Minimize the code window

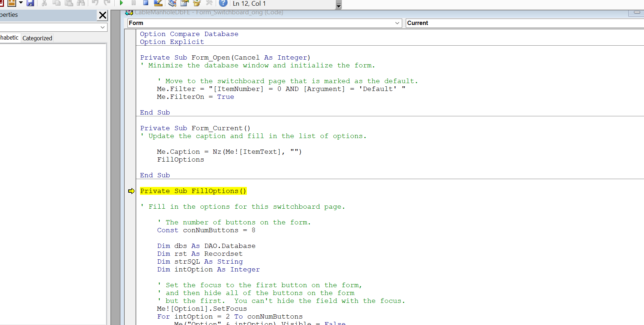(636, 12)
